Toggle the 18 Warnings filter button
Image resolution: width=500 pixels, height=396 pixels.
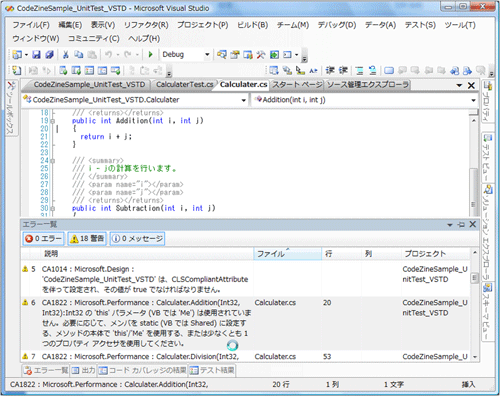[87, 239]
